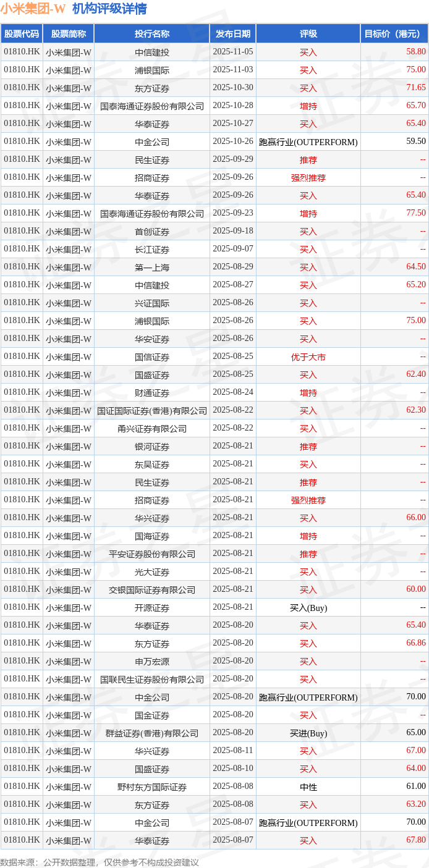
Task: Sort by the 投行名称 column header
Action: click(x=151, y=34)
